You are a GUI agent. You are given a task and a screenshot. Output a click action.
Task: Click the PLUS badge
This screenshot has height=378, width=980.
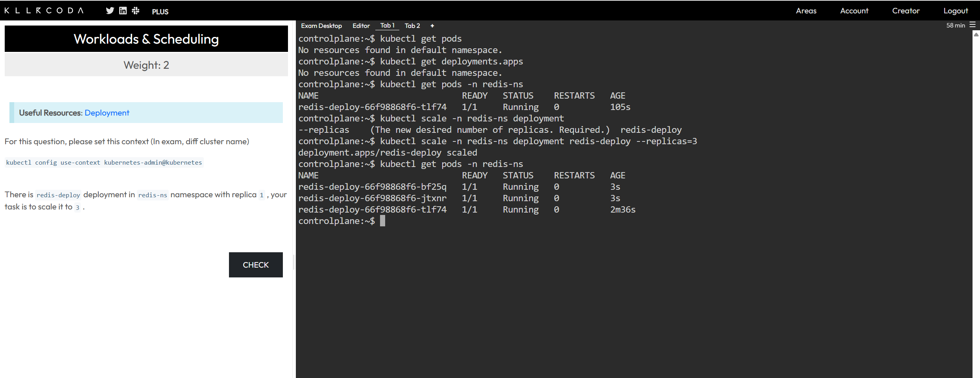160,12
